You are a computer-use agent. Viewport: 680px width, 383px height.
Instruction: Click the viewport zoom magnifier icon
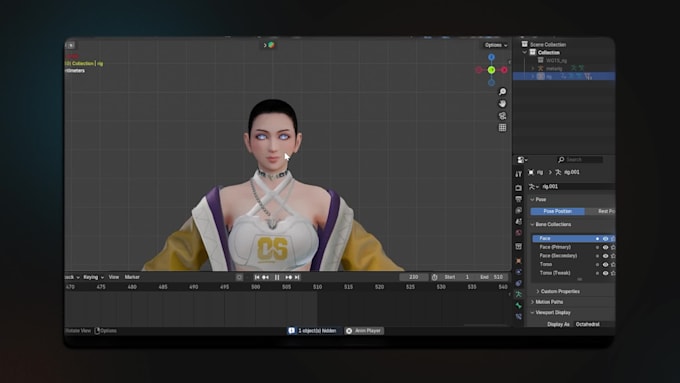pos(502,92)
